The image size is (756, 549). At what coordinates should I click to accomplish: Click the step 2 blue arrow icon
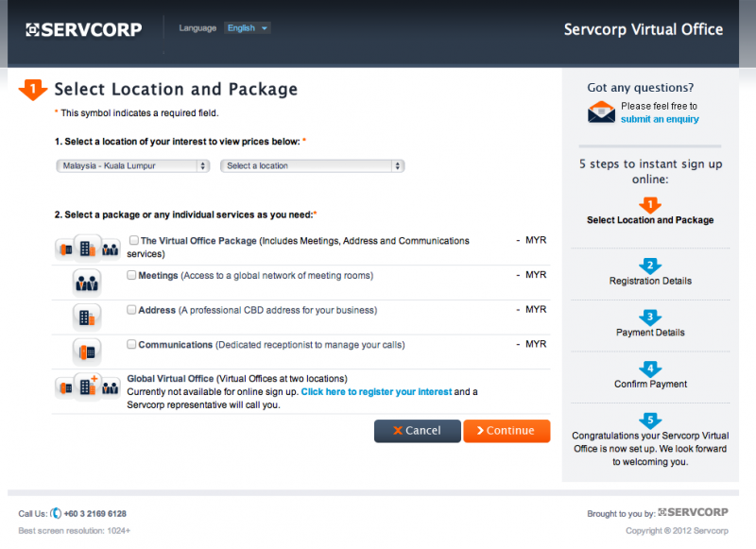pos(650,266)
